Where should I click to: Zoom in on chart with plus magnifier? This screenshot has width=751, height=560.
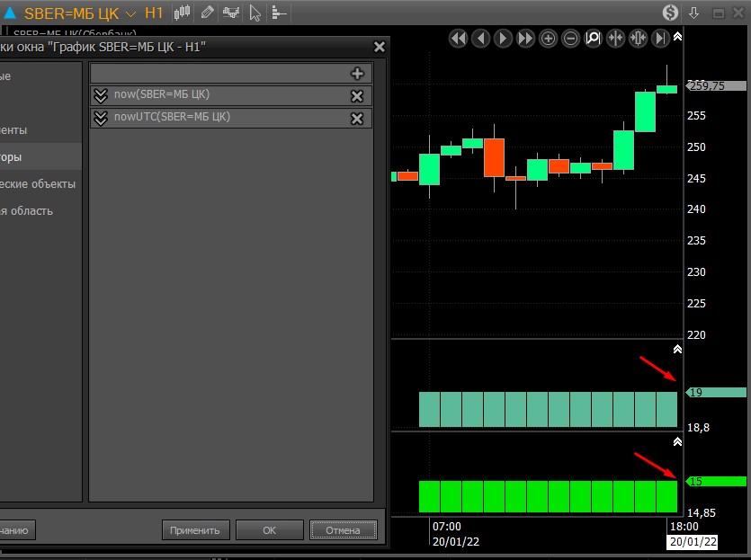(x=549, y=38)
